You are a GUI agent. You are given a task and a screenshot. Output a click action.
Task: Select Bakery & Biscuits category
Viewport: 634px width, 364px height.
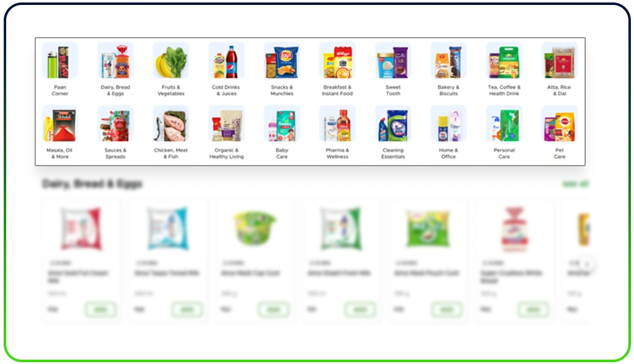(449, 69)
